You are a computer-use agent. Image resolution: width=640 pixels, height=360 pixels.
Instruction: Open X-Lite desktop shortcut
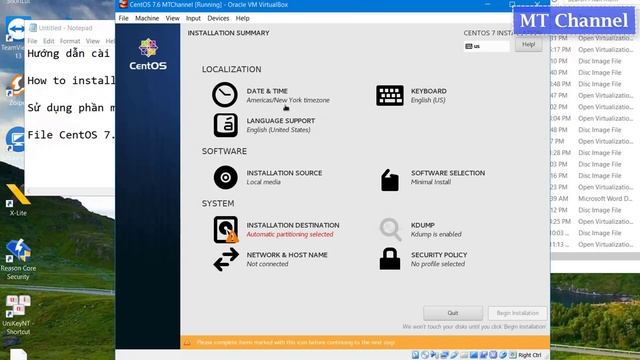pos(18,199)
